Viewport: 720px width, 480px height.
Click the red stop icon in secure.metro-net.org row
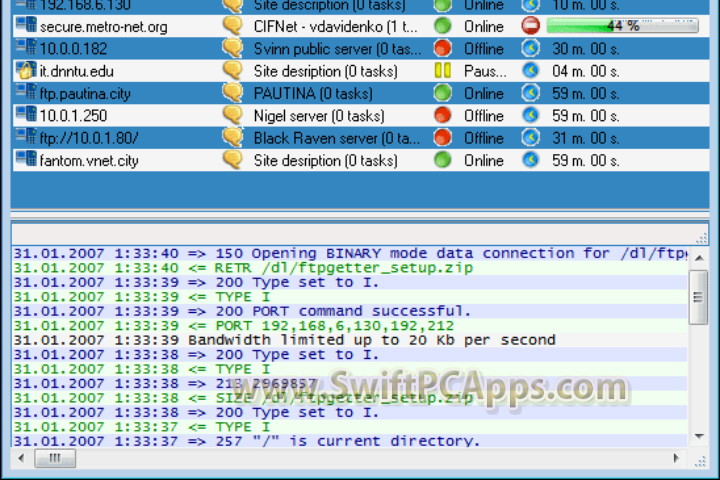531,26
